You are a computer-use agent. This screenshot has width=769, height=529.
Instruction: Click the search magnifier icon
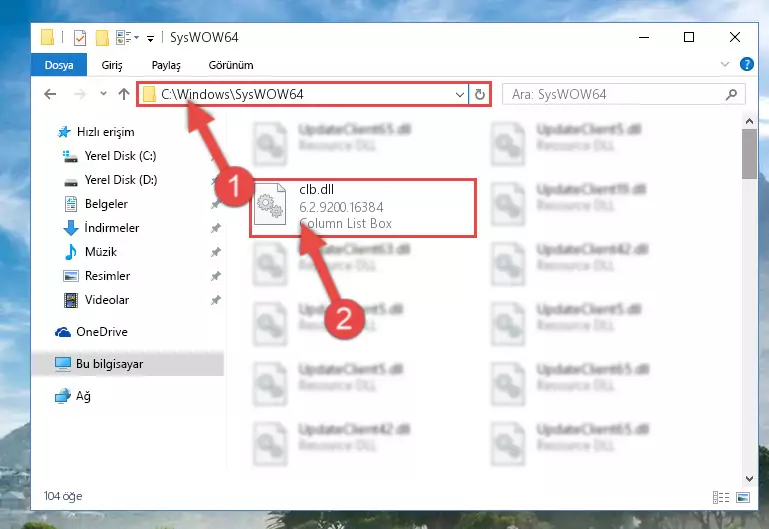coord(731,94)
